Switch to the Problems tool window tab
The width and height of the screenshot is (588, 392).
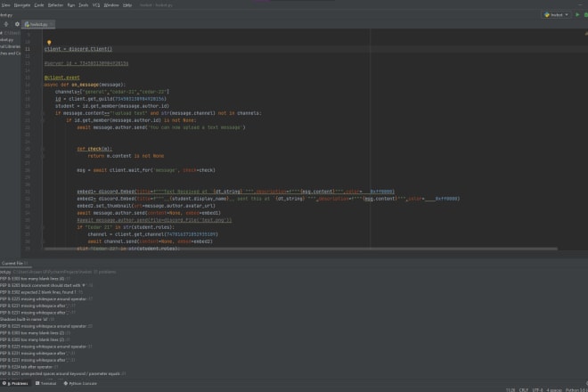pyautogui.click(x=15, y=383)
